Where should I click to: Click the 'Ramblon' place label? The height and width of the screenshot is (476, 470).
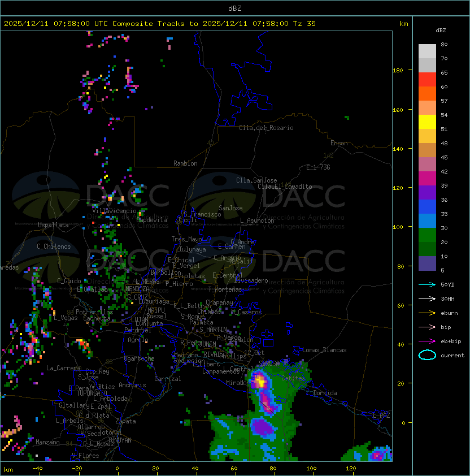tap(185, 163)
